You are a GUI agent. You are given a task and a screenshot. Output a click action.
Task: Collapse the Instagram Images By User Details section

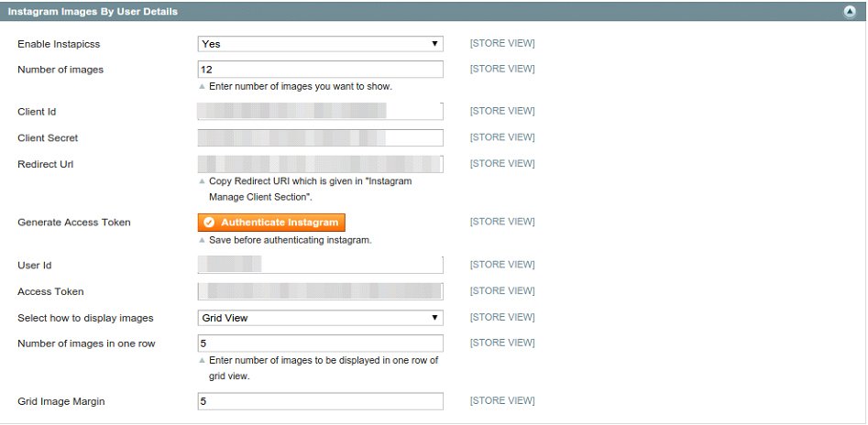pos(851,12)
